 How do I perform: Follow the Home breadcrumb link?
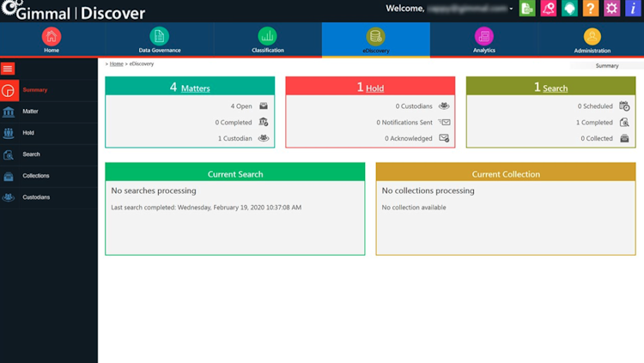click(x=116, y=64)
